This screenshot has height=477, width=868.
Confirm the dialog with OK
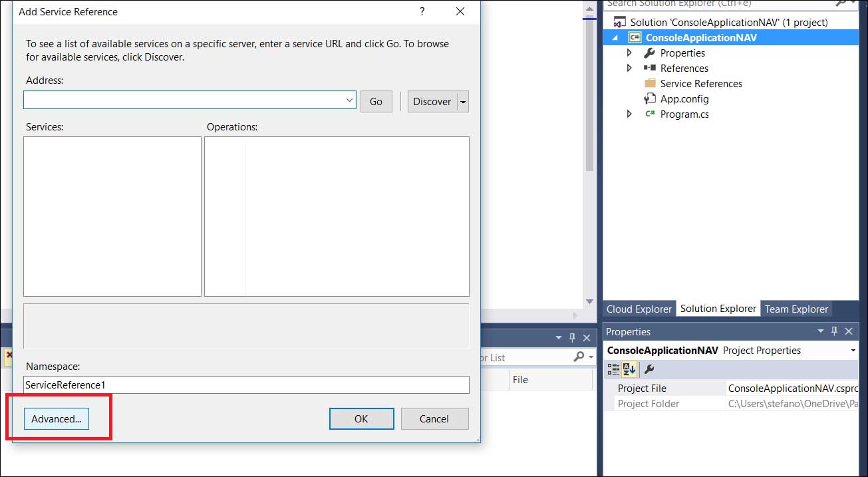pyautogui.click(x=361, y=418)
